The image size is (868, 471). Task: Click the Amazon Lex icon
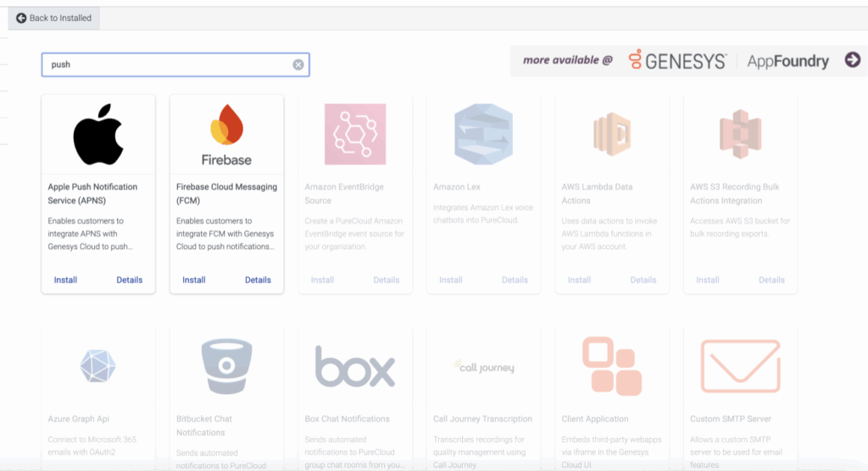(483, 134)
